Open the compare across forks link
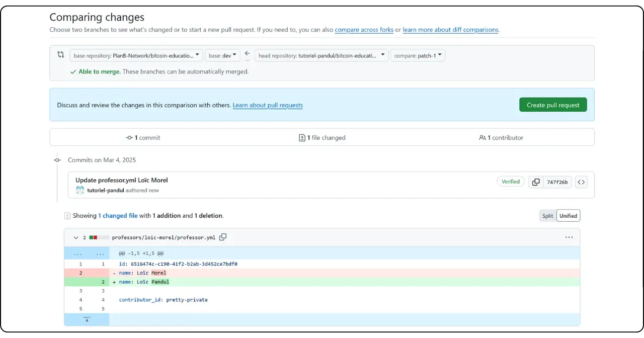 point(364,30)
